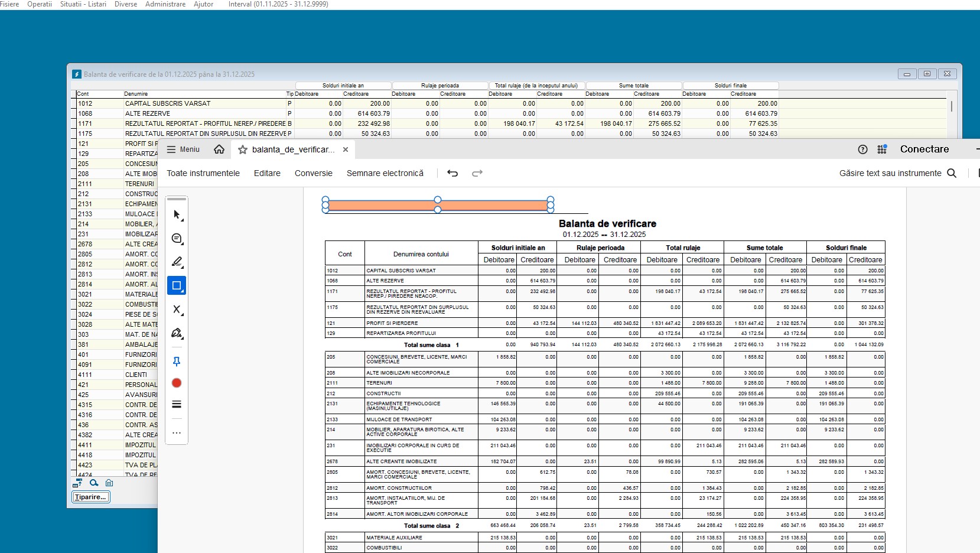Viewport: 980px width, 553px height.
Task: Expand line thickness options
Action: 177,405
